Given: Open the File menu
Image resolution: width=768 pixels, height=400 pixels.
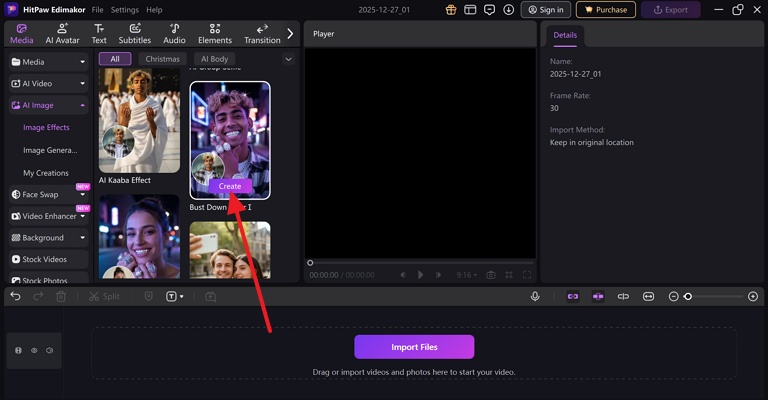Looking at the screenshot, I should (x=97, y=10).
